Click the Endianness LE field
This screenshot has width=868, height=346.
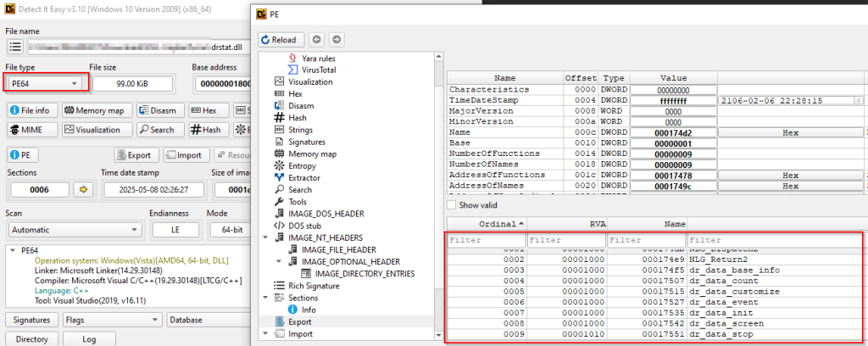pos(175,229)
